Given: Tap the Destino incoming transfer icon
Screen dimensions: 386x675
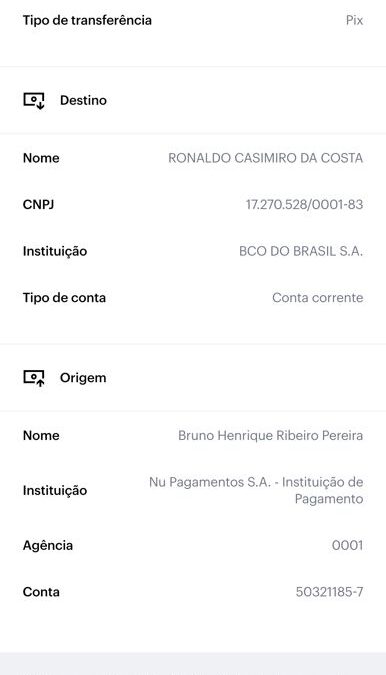Looking at the screenshot, I should tap(34, 100).
